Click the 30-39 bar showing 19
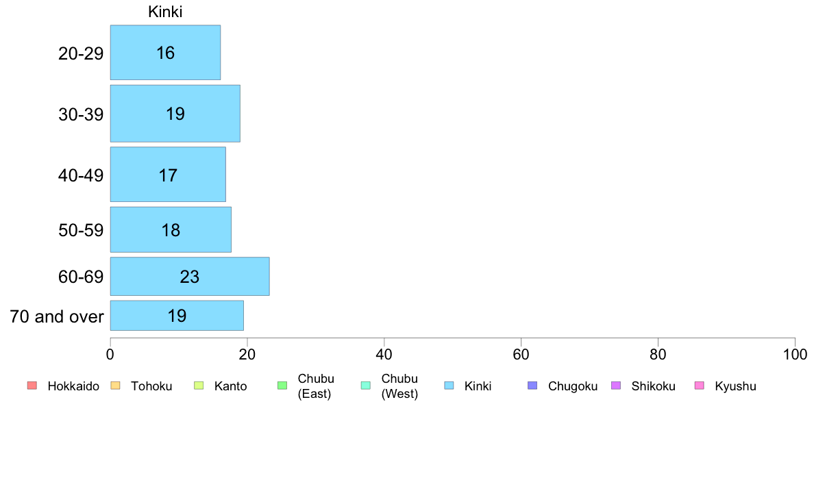Image resolution: width=814 pixels, height=504 pixels. pyautogui.click(x=175, y=114)
